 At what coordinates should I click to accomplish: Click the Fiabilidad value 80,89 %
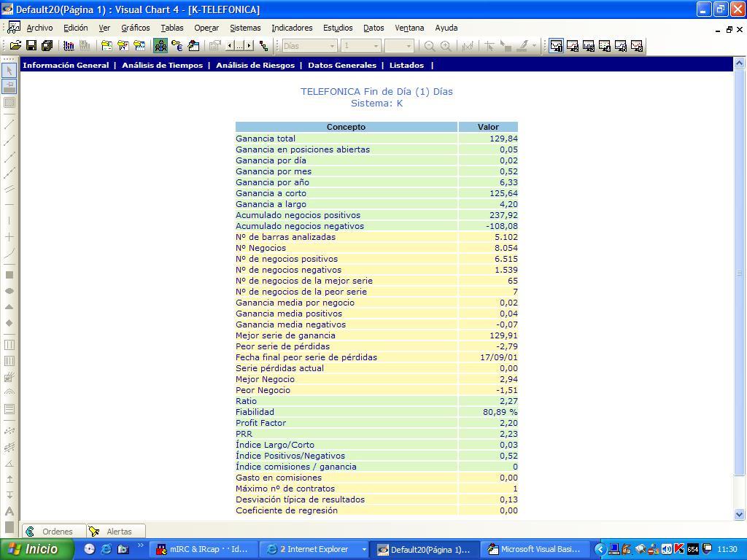(500, 412)
